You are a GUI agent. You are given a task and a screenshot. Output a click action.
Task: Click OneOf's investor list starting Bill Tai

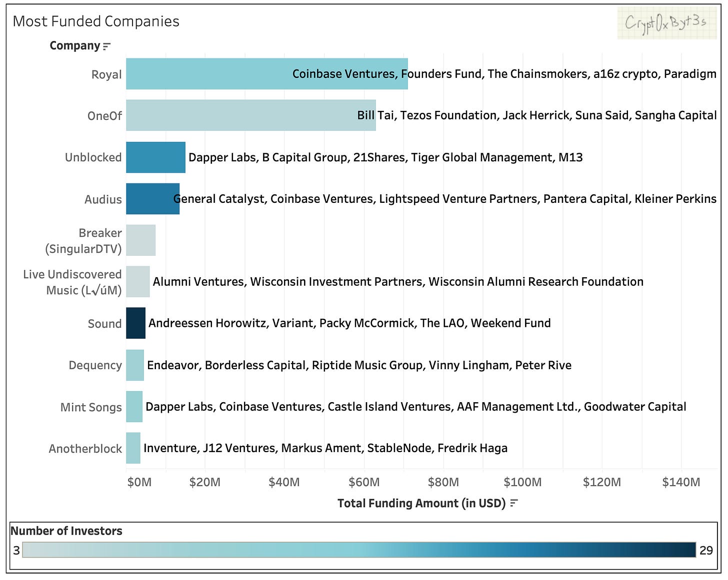pos(537,115)
